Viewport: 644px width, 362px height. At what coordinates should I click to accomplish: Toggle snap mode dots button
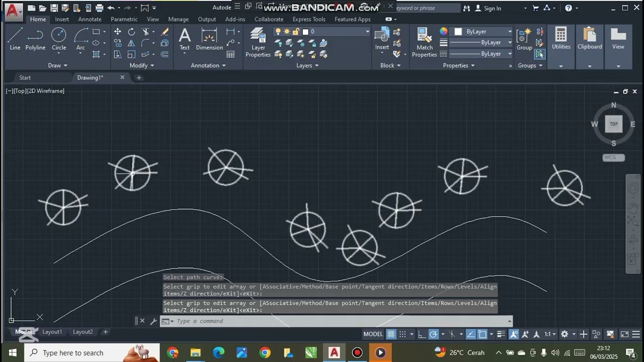tap(403, 334)
